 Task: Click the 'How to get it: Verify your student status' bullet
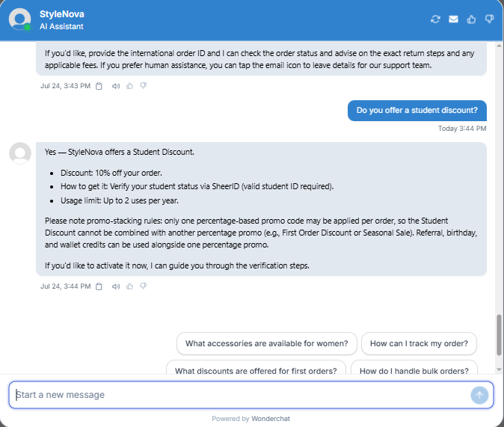[x=197, y=186]
